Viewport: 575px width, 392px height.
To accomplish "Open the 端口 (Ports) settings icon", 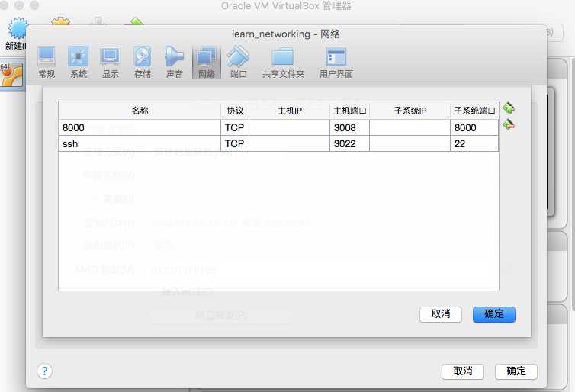I will pyautogui.click(x=239, y=63).
